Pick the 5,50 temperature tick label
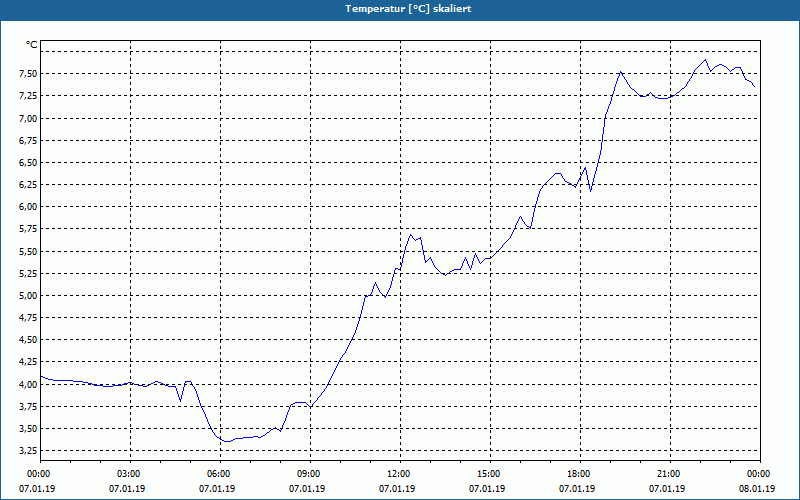This screenshot has height=500, width=800. pos(28,252)
